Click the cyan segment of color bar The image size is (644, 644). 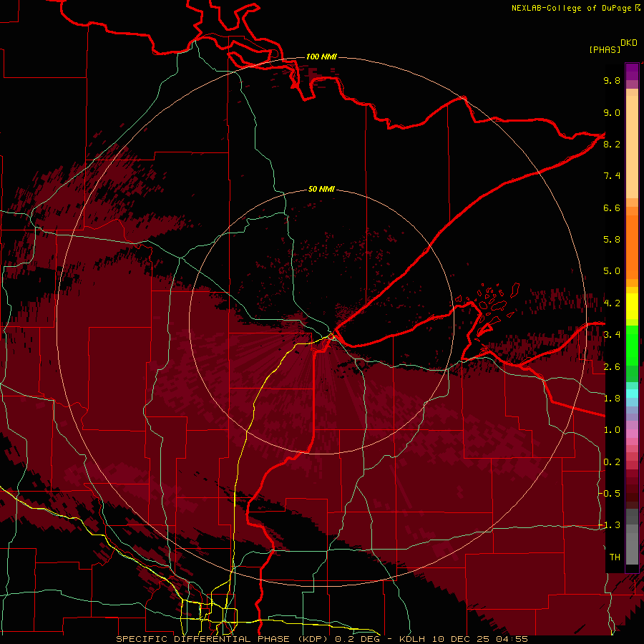[x=632, y=394]
